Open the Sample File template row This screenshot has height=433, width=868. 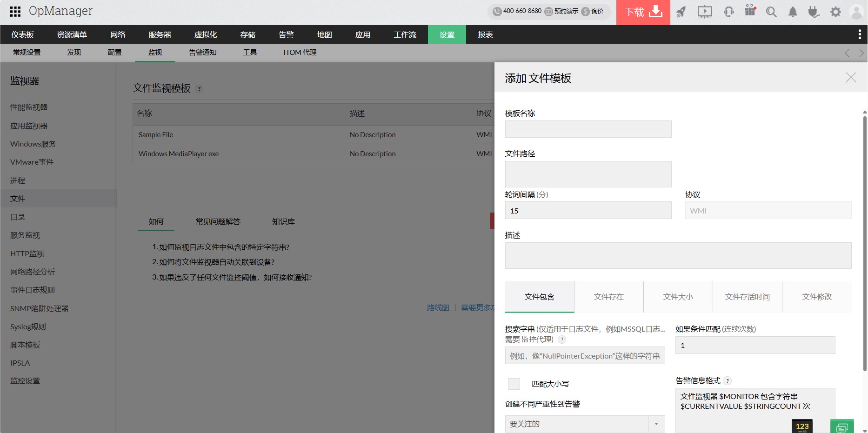point(314,135)
